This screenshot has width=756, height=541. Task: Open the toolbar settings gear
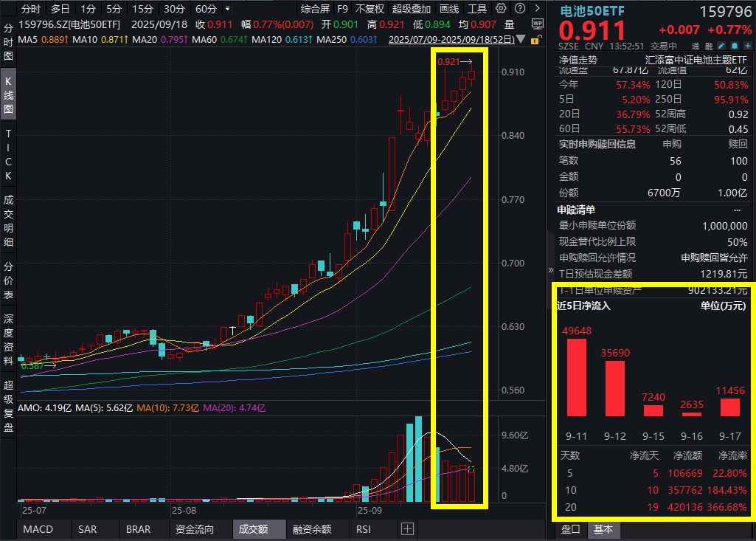(501, 9)
